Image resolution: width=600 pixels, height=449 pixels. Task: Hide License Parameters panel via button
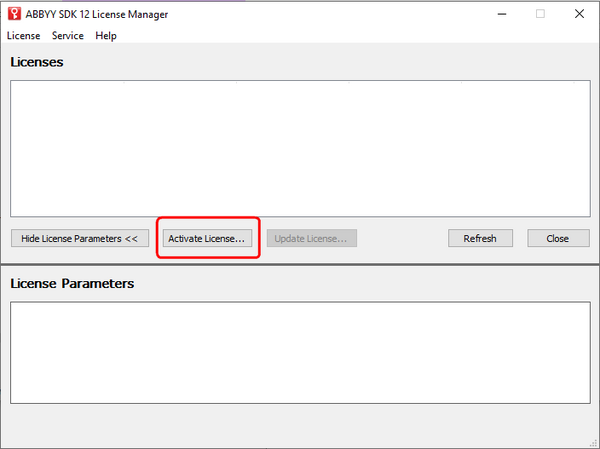coord(80,238)
